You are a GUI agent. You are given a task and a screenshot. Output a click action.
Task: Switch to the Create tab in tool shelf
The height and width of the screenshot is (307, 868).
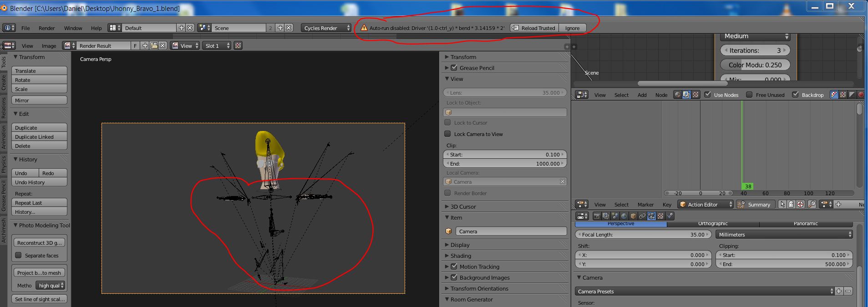tap(4, 83)
